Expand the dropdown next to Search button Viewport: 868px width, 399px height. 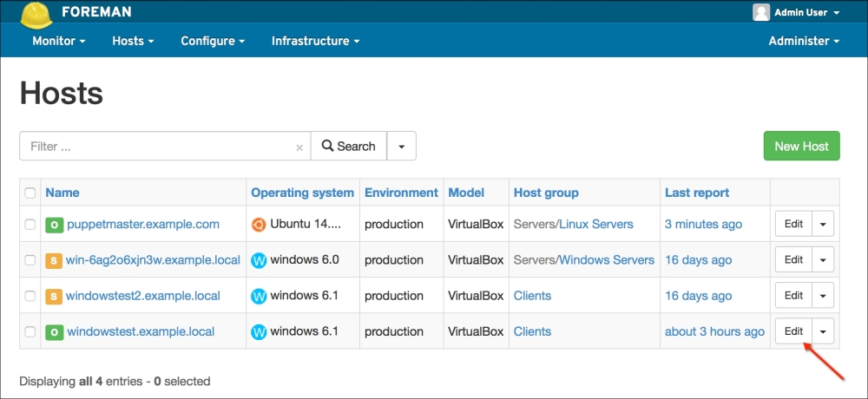click(x=401, y=147)
